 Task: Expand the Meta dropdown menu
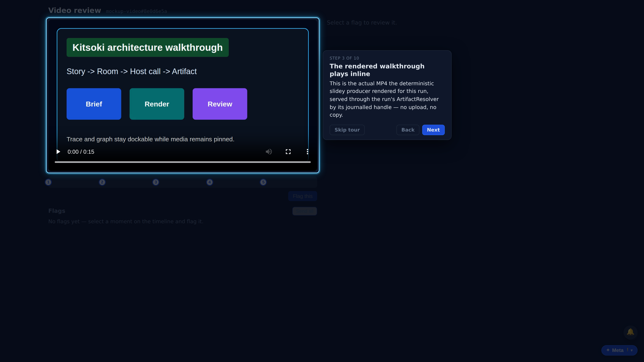[x=619, y=350]
